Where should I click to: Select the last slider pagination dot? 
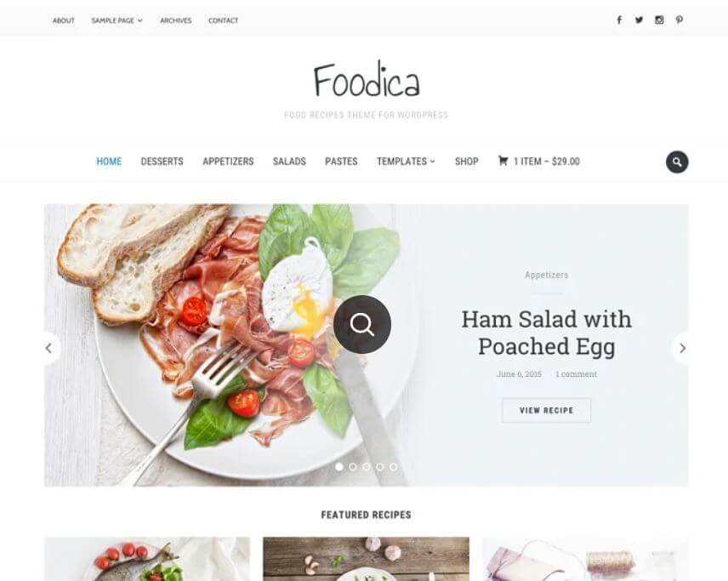click(x=393, y=467)
